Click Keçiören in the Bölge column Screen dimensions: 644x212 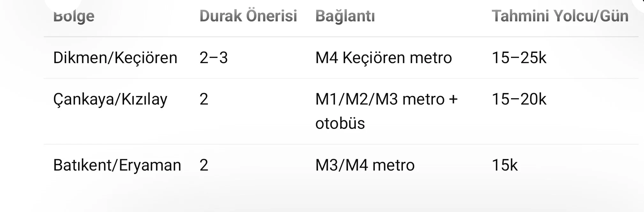pos(146,58)
